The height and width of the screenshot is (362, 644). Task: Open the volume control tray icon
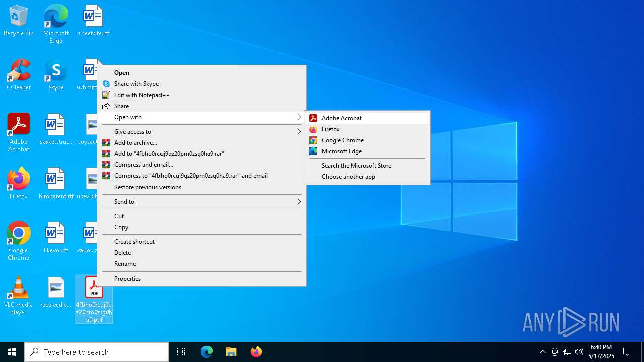579,352
